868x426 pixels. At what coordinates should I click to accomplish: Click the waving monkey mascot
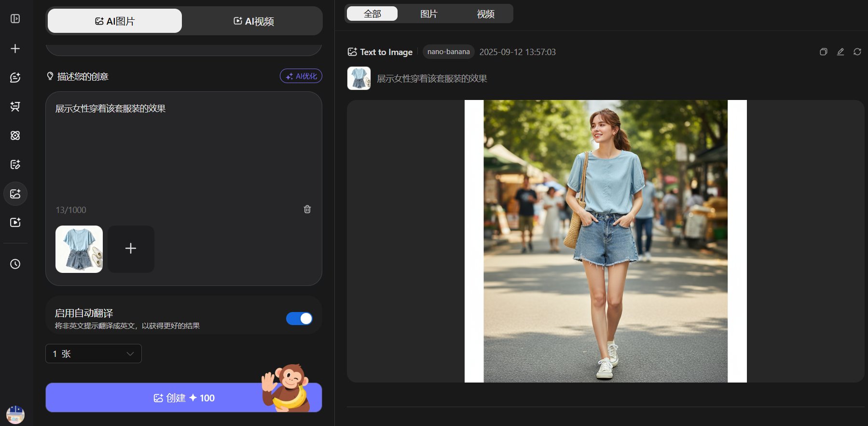coord(287,387)
